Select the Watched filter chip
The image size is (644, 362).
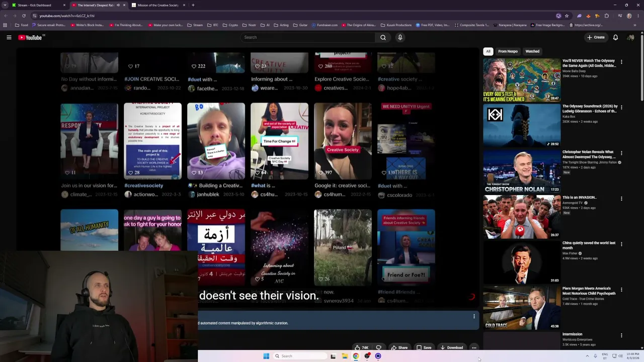(532, 51)
